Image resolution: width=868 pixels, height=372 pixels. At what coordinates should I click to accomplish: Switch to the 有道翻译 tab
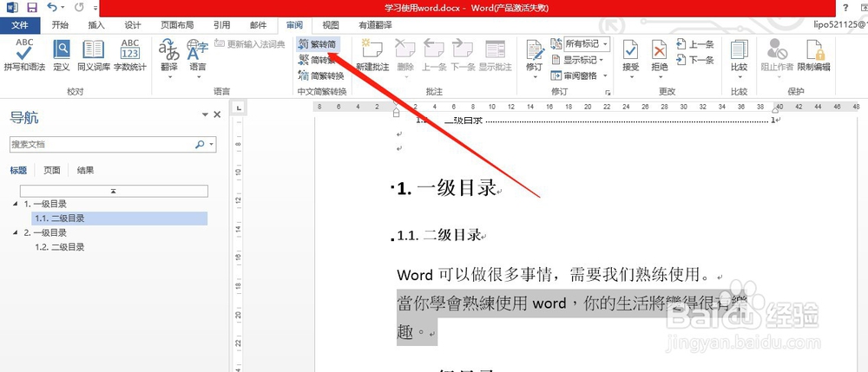[x=375, y=25]
